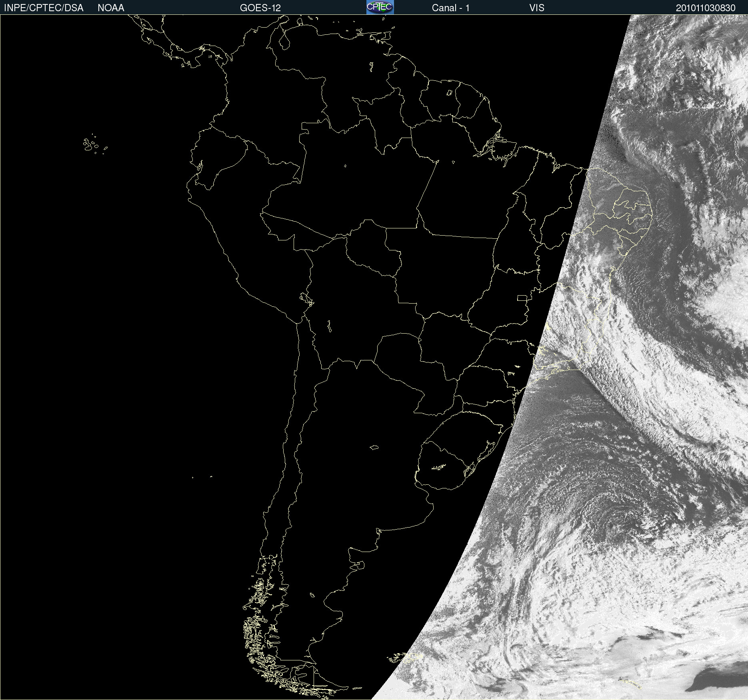Click the VIS channel label
The image size is (748, 700).
(x=537, y=8)
